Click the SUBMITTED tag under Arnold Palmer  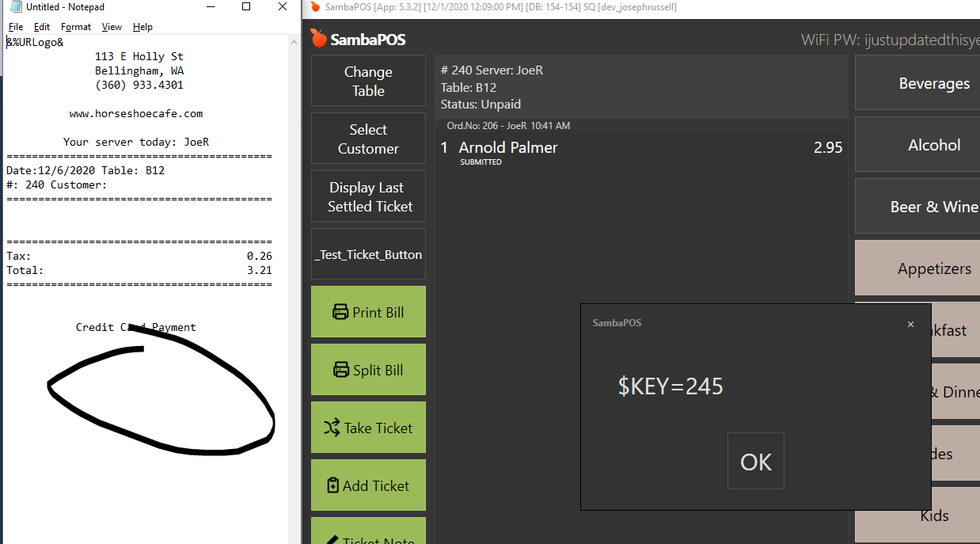481,162
